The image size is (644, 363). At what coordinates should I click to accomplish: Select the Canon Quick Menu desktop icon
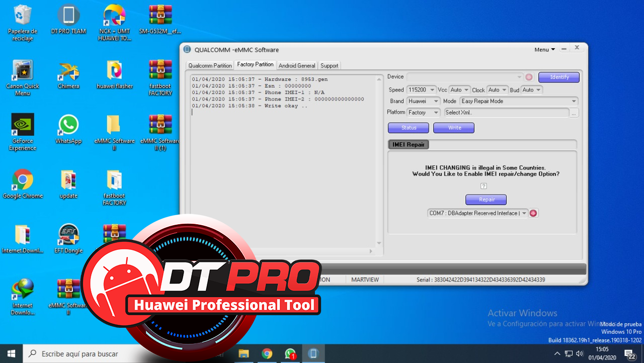[x=23, y=78]
